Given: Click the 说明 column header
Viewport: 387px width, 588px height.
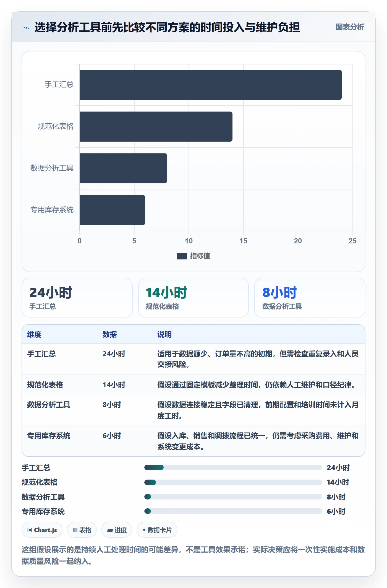Looking at the screenshot, I should point(164,334).
